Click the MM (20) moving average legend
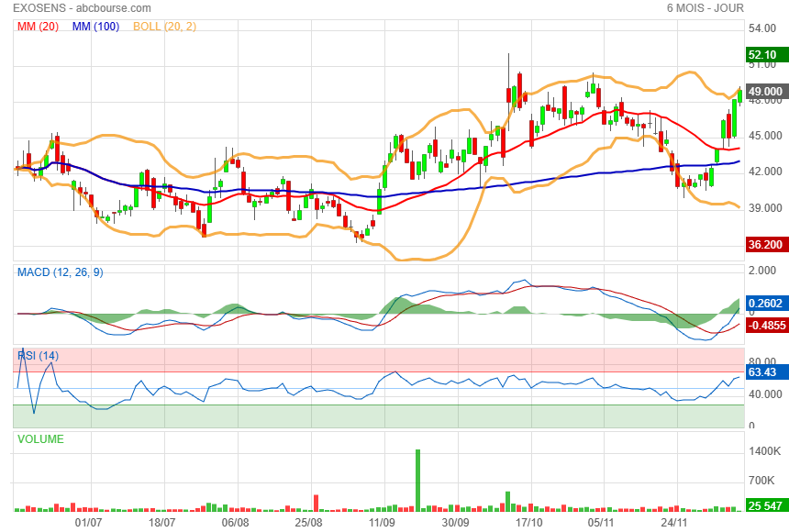789x532 pixels. (39, 26)
